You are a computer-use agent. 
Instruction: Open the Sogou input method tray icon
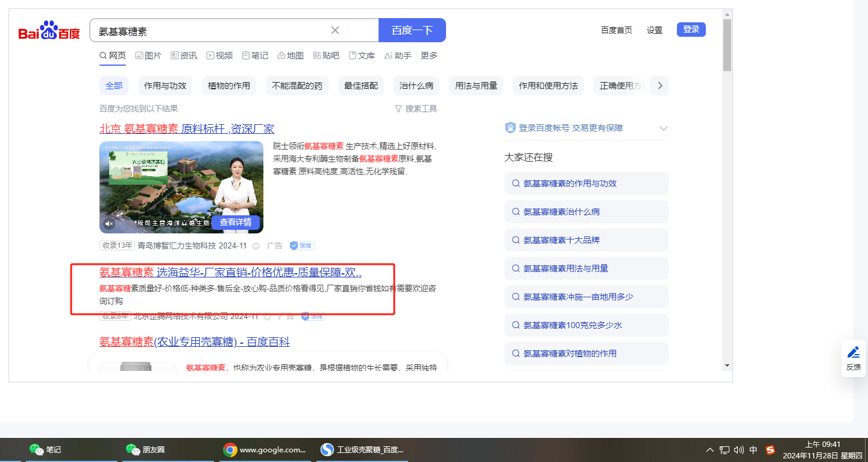[770, 450]
